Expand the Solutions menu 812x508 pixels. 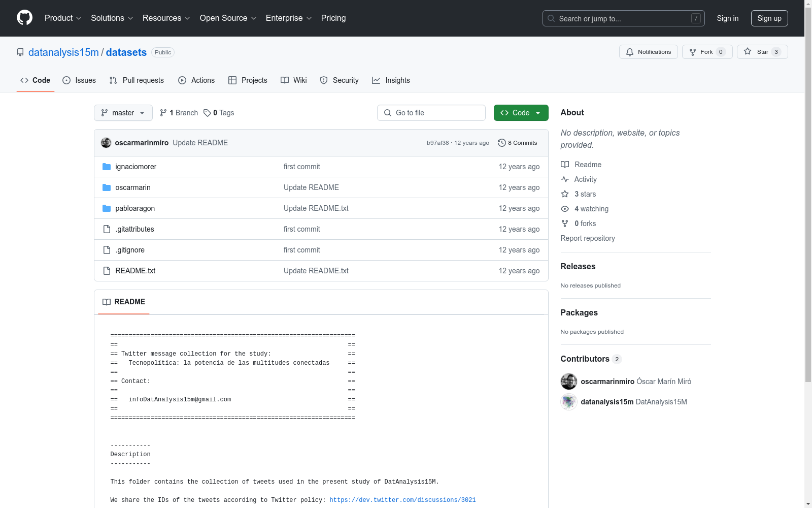112,18
